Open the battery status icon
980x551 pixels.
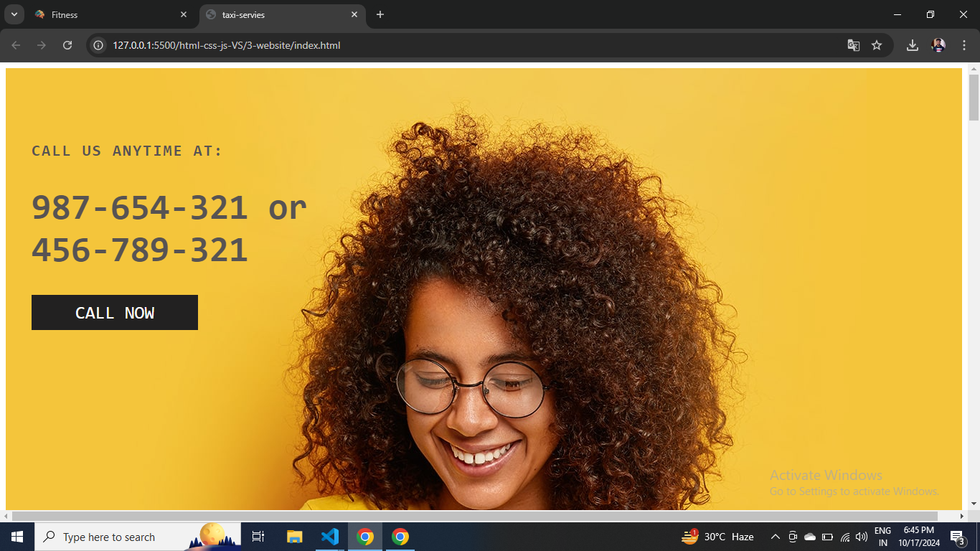pos(827,537)
